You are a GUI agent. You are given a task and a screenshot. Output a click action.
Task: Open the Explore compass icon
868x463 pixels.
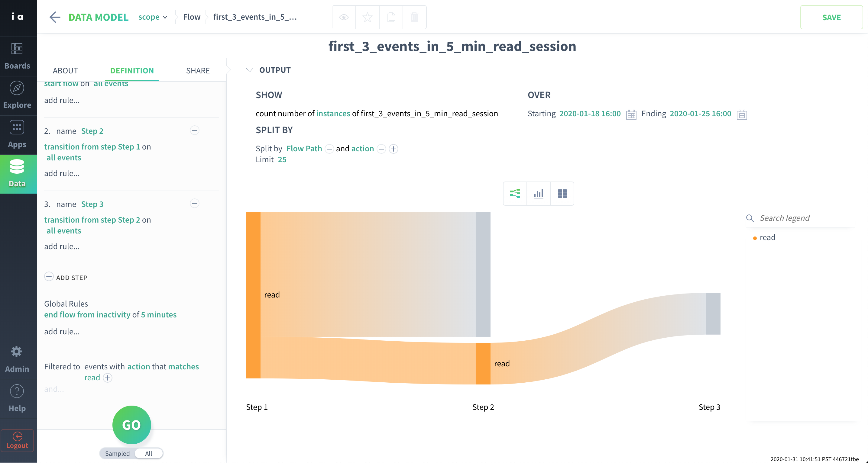[x=17, y=88]
